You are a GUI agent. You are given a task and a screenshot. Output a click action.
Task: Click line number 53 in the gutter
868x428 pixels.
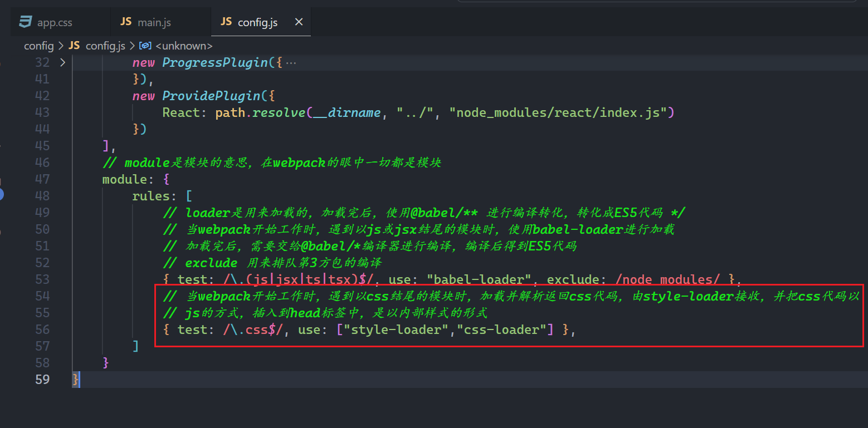coord(42,279)
